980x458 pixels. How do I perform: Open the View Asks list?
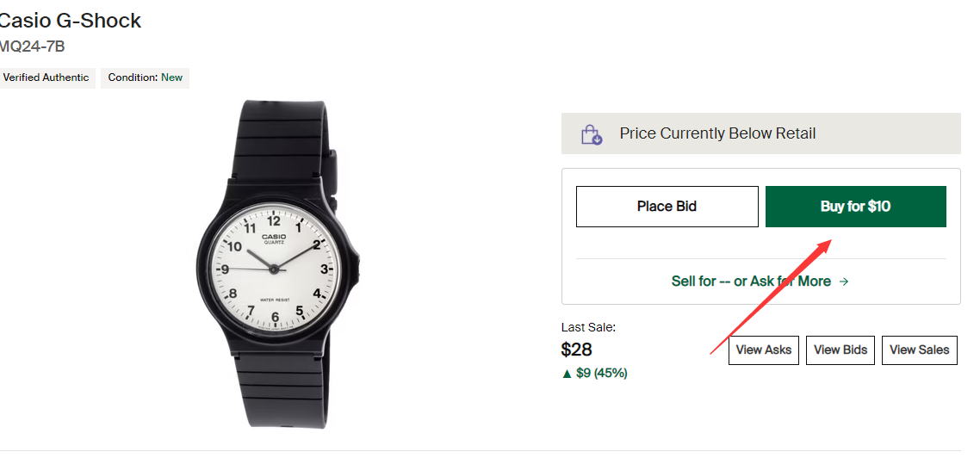pyautogui.click(x=764, y=350)
